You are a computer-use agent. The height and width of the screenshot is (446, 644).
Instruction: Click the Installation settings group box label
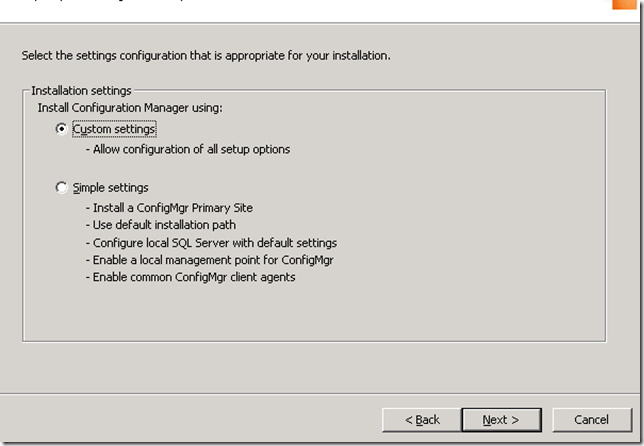pyautogui.click(x=81, y=90)
